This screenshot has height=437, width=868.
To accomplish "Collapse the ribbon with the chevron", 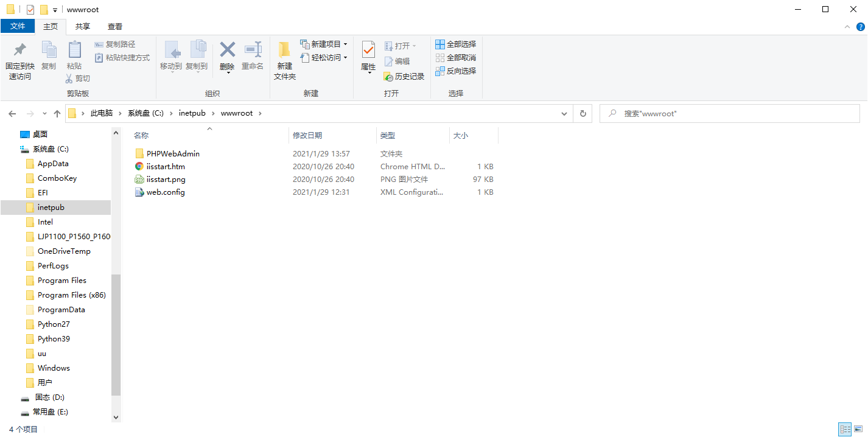I will point(847,27).
